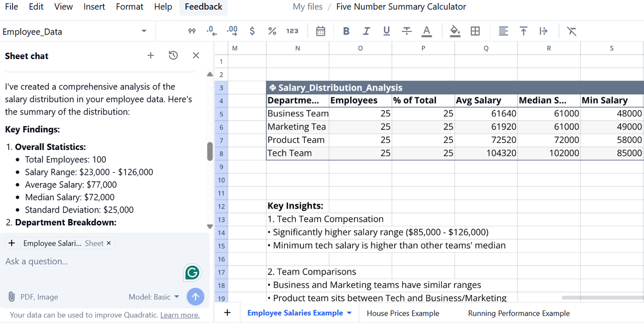
Task: Click the horizontal sheet scrollbar
Action: tap(603, 298)
